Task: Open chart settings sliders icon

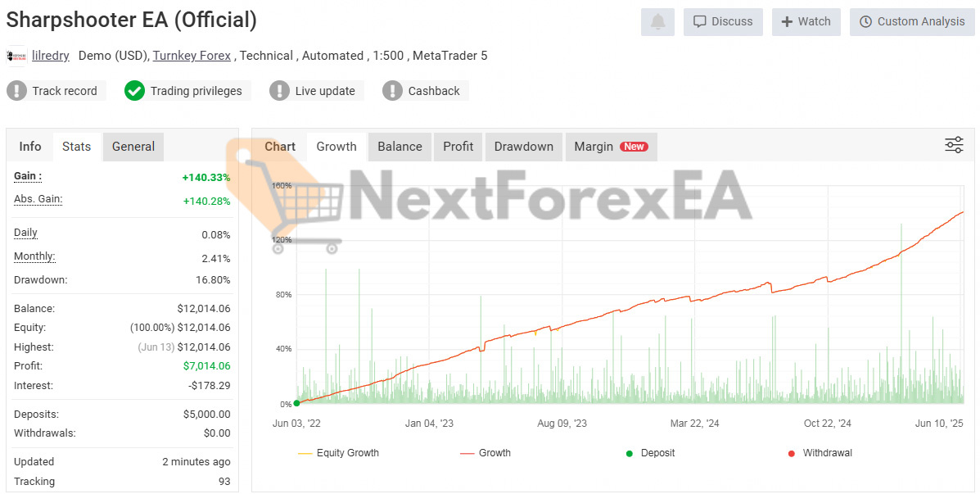Action: tap(954, 146)
